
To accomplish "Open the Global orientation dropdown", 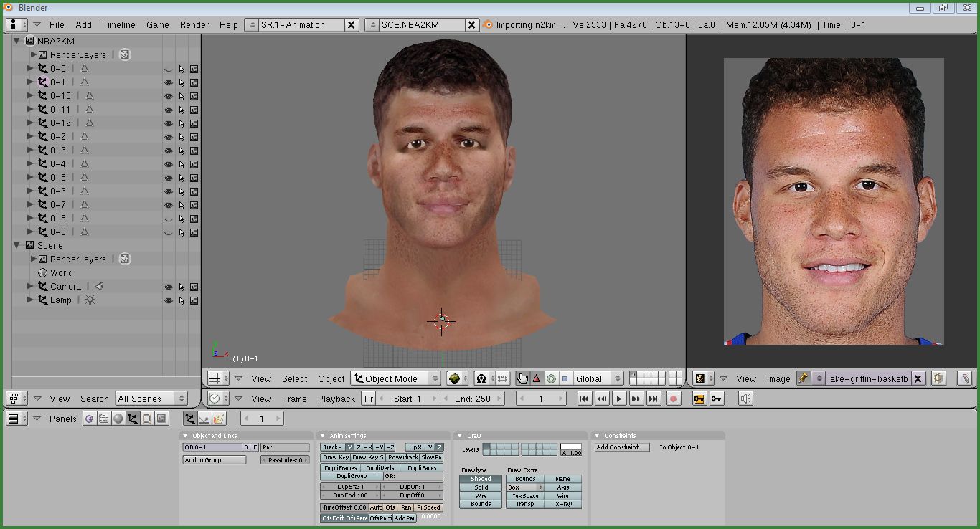I will pyautogui.click(x=598, y=378).
